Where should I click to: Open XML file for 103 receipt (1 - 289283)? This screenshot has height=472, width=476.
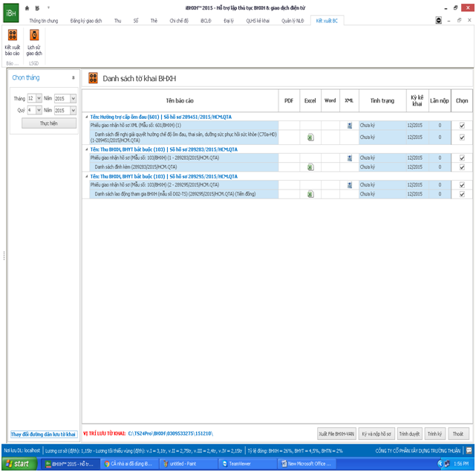pos(349,158)
